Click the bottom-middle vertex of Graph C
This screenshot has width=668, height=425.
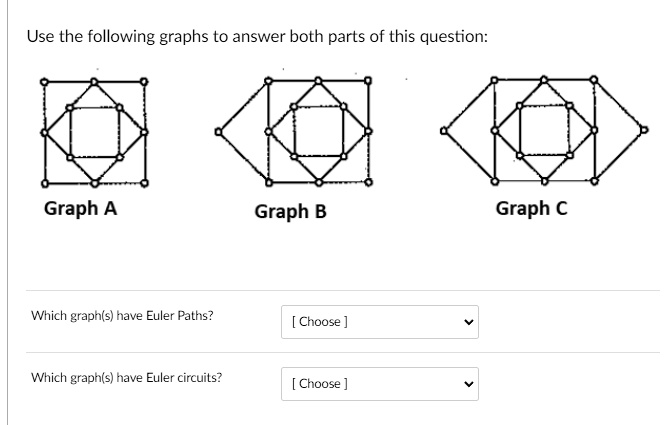pyautogui.click(x=544, y=181)
